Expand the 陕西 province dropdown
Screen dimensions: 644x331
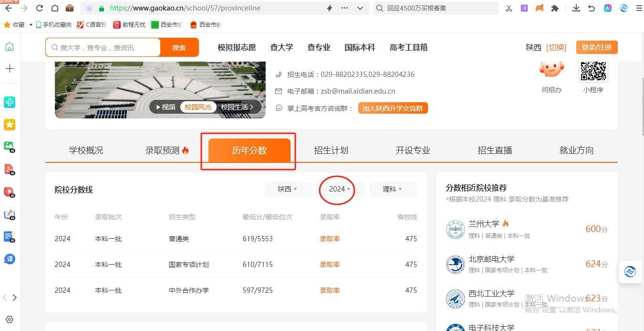(x=288, y=189)
